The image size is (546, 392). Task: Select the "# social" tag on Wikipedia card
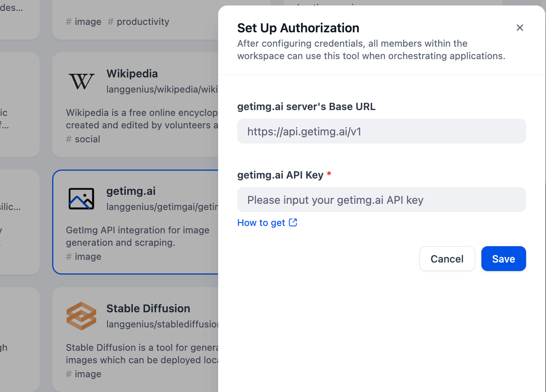tap(83, 139)
